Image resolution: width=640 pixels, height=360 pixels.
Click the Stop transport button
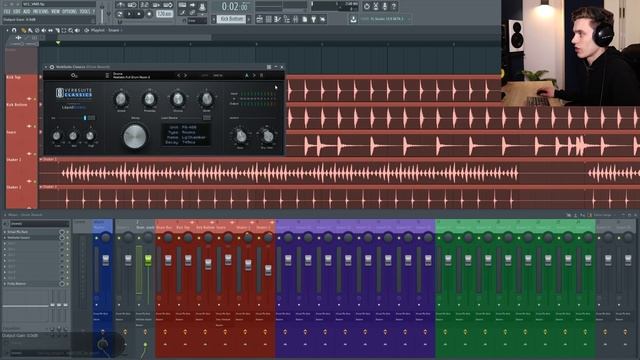pos(139,14)
